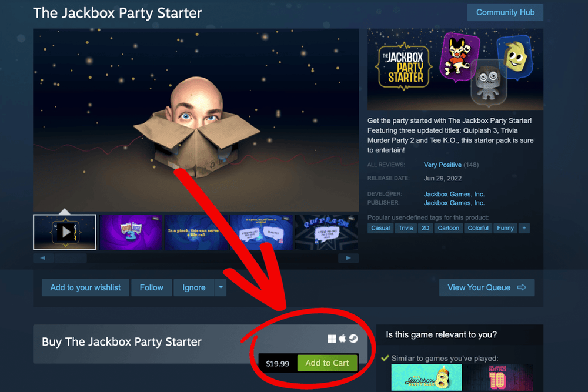The width and height of the screenshot is (588, 392).
Task: Toggle Follow for this game
Action: click(x=152, y=287)
